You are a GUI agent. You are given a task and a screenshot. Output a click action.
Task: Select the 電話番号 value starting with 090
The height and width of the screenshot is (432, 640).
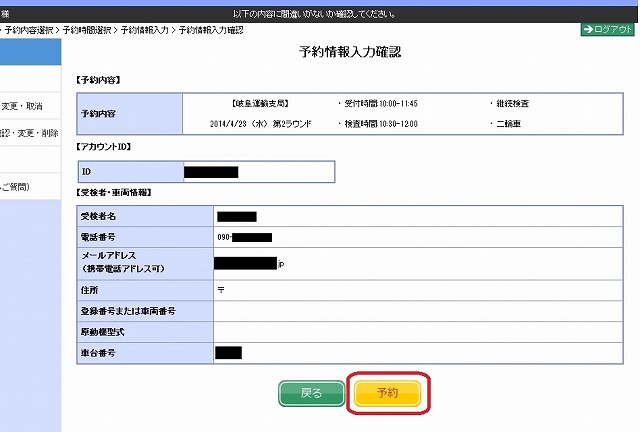[245, 237]
